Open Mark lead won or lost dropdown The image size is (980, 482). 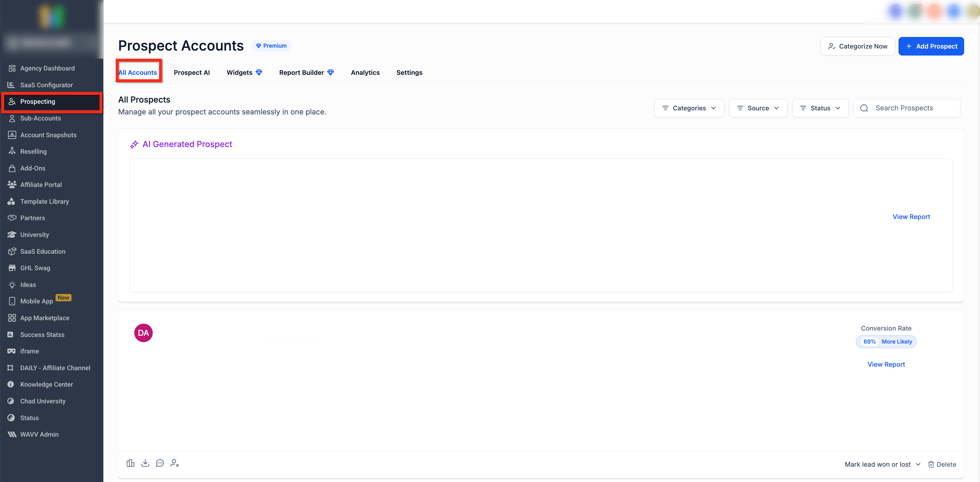click(882, 464)
